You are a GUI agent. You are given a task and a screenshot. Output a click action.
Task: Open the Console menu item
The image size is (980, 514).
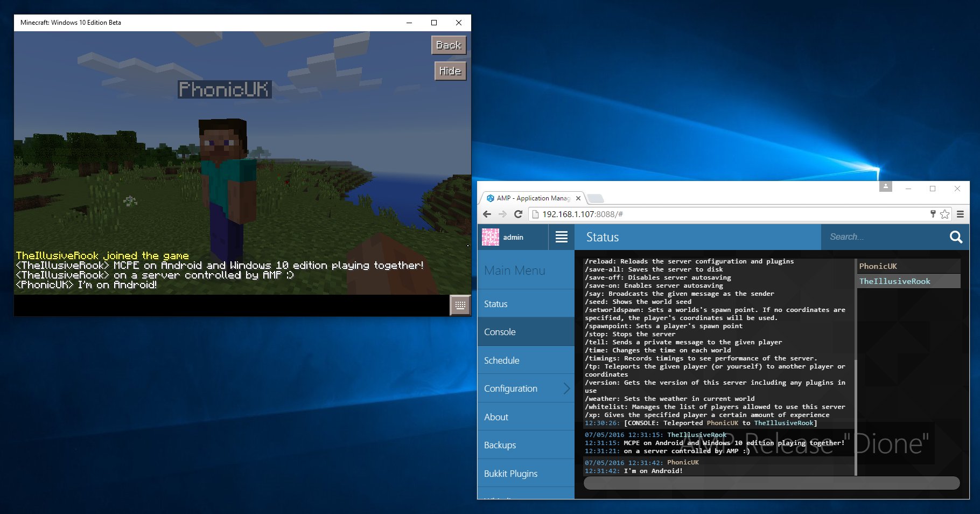(x=500, y=332)
